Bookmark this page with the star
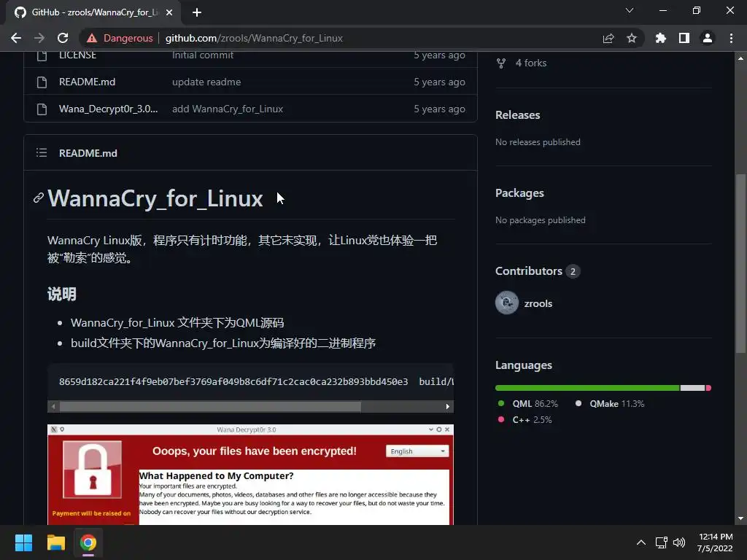 coord(632,38)
